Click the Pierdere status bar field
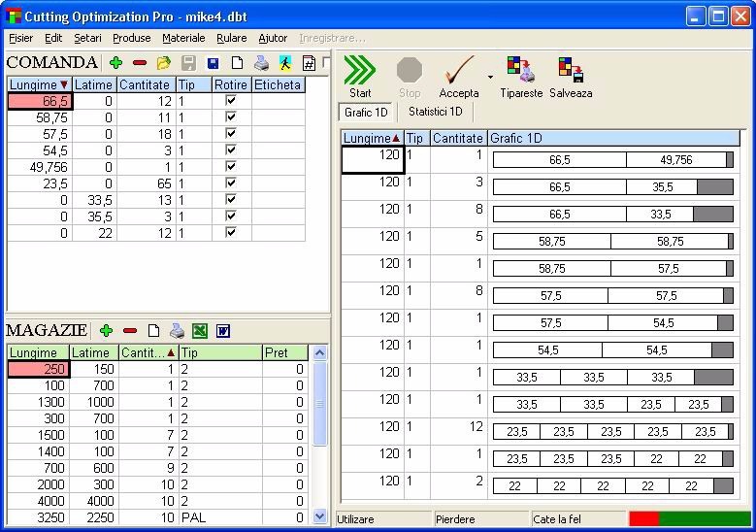The height and width of the screenshot is (532, 756). [482, 519]
